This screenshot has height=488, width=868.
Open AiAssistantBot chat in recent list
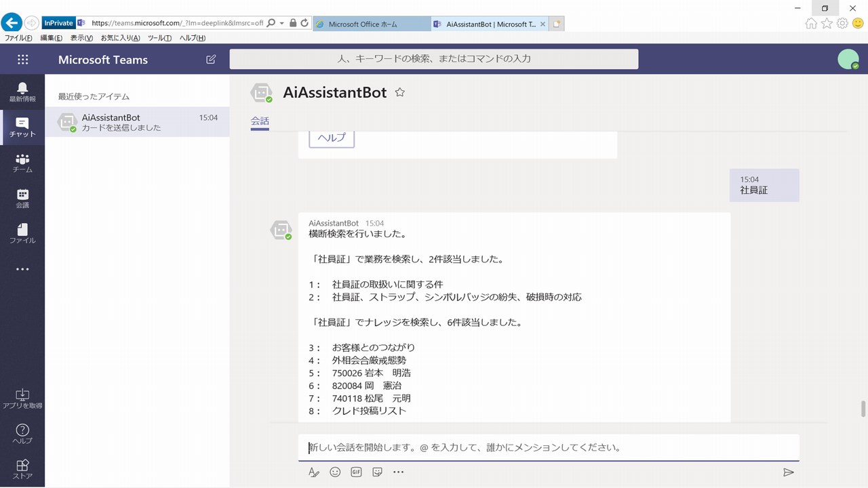137,122
